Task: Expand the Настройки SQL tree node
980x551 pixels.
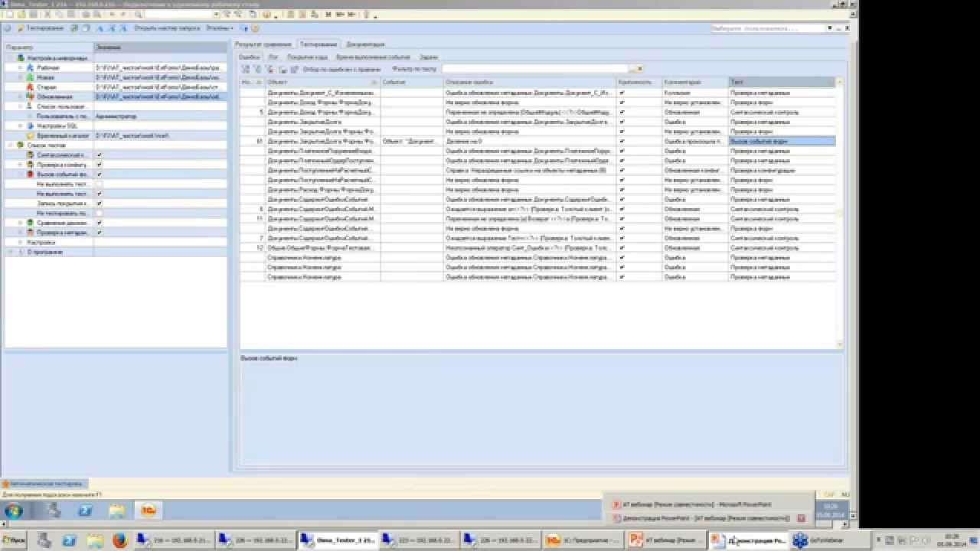Action: click(x=20, y=126)
